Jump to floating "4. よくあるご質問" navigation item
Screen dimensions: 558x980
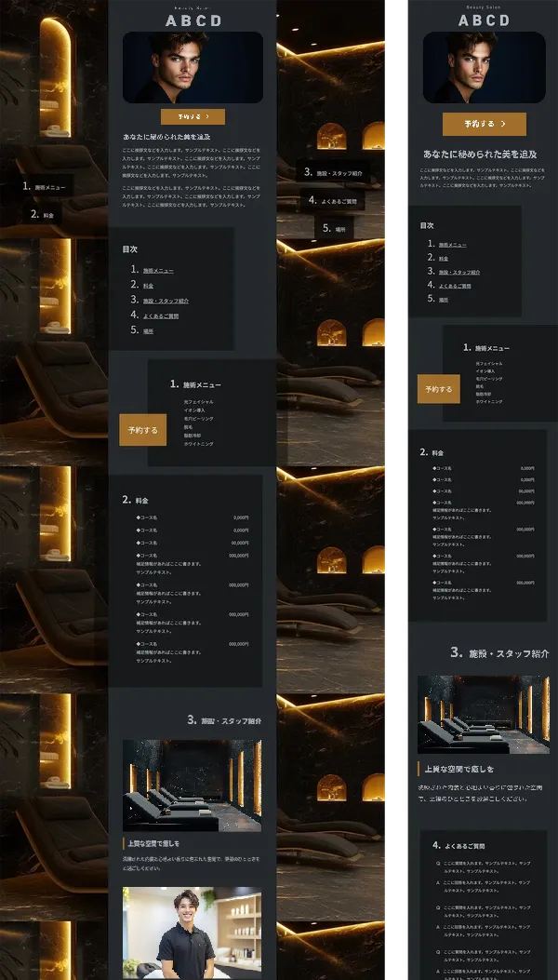point(333,200)
